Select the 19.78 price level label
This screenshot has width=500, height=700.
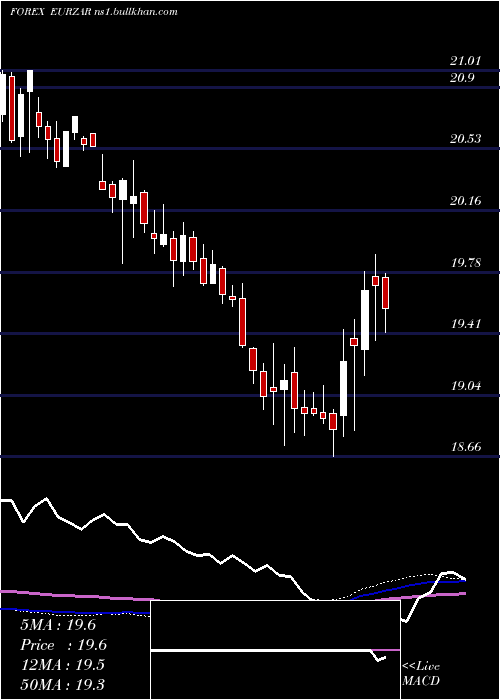coord(466,262)
